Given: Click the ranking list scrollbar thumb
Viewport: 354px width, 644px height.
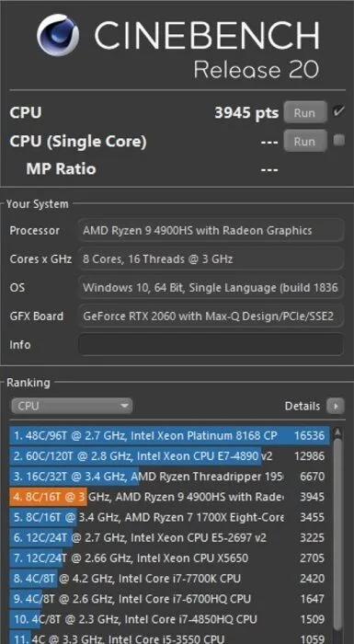Looking at the screenshot, I should pos(338,534).
